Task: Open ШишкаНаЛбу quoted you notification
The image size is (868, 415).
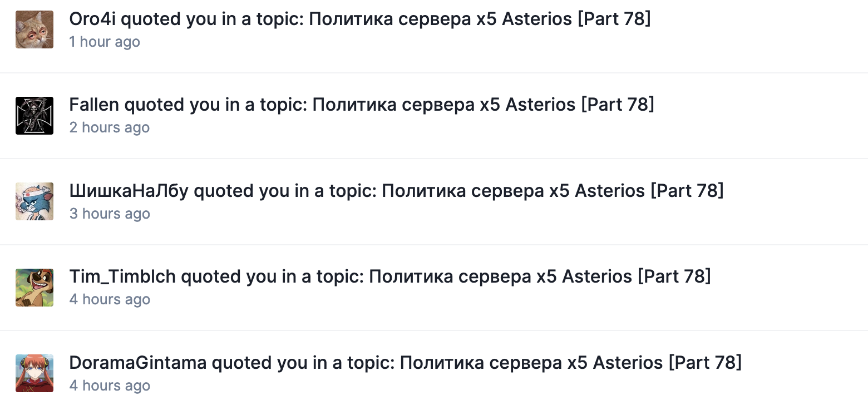Action: pos(434,201)
